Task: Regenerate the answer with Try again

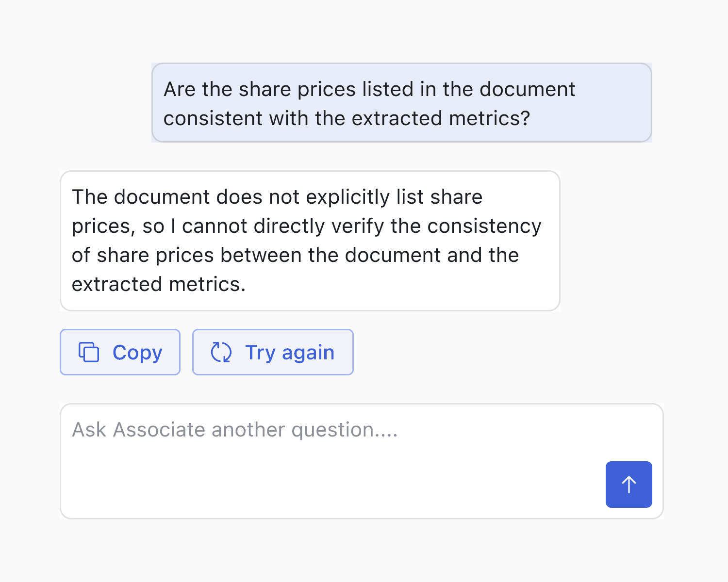Action: click(273, 352)
